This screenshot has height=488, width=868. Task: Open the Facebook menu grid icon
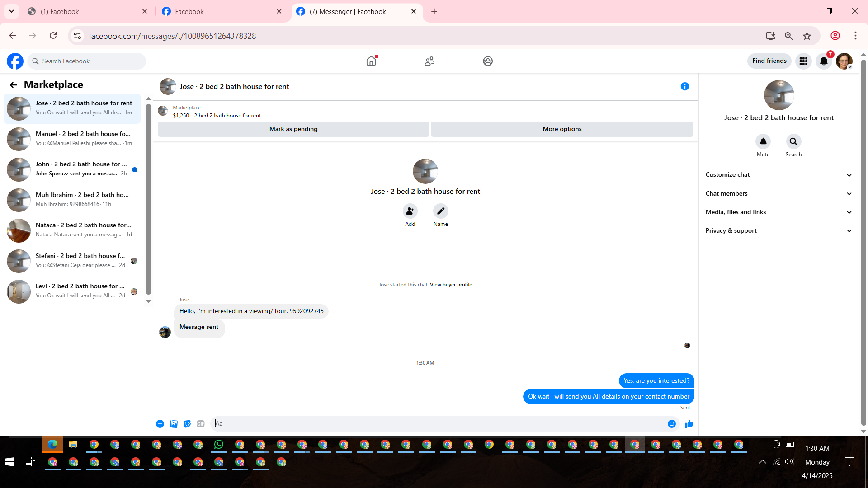[803, 61]
